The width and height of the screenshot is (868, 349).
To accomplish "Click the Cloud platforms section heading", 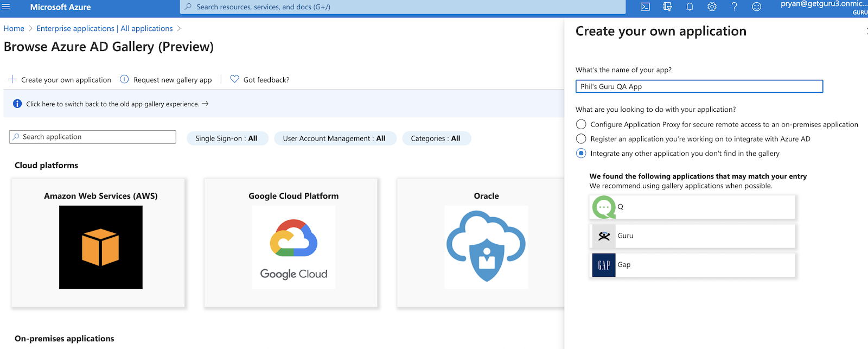I will click(46, 165).
